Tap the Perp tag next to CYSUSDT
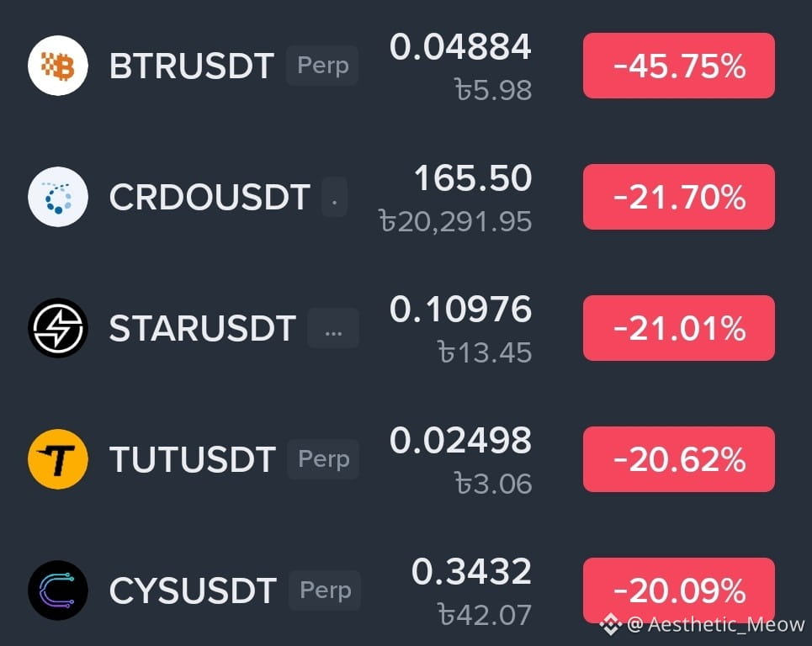This screenshot has height=646, width=812. click(x=325, y=590)
